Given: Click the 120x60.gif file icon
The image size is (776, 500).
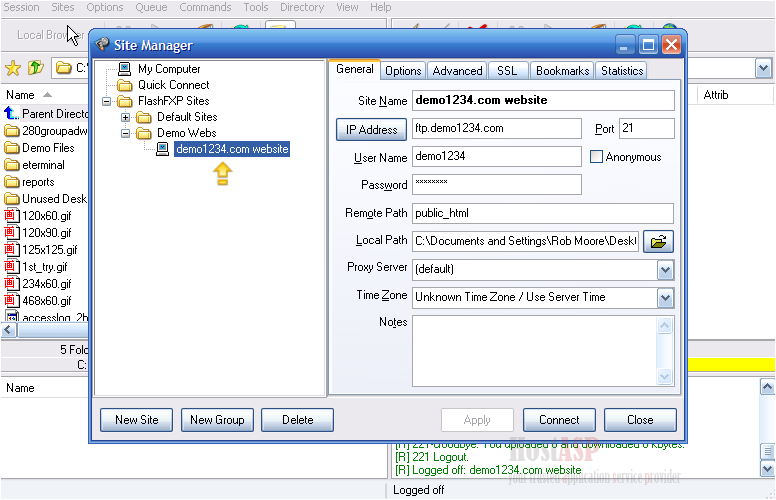Looking at the screenshot, I should click(x=11, y=215).
